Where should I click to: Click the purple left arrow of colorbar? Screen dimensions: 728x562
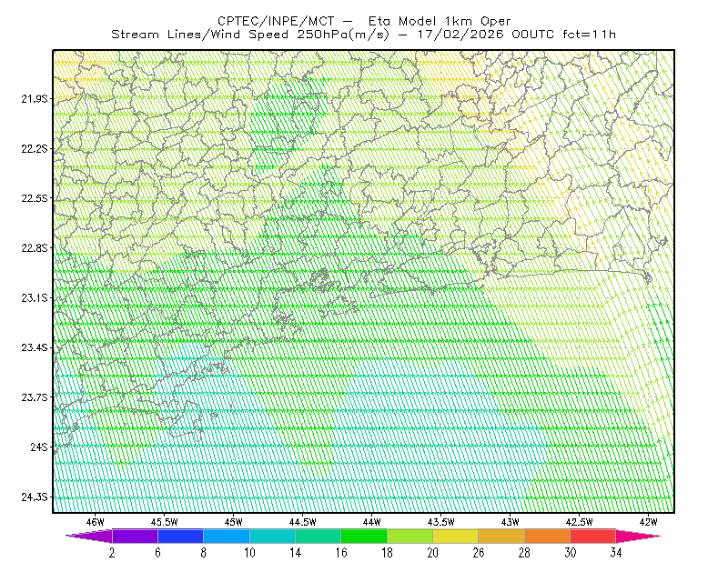(89, 536)
